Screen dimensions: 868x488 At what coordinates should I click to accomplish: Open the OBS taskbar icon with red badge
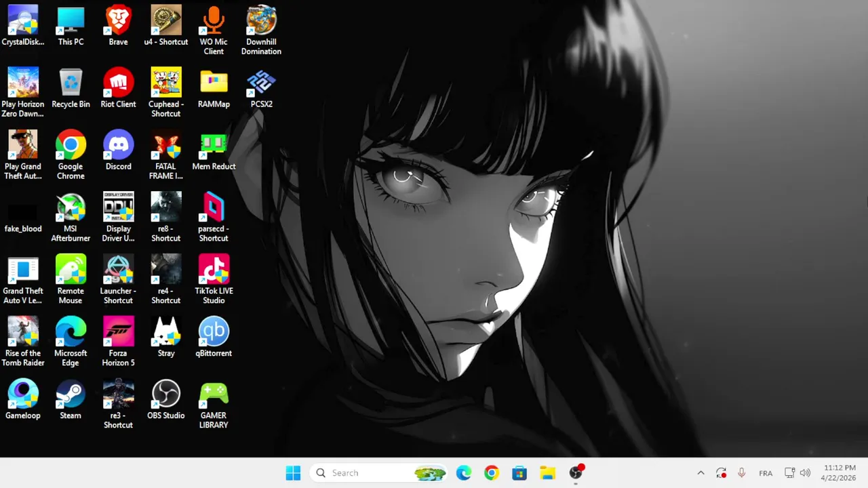tap(576, 473)
